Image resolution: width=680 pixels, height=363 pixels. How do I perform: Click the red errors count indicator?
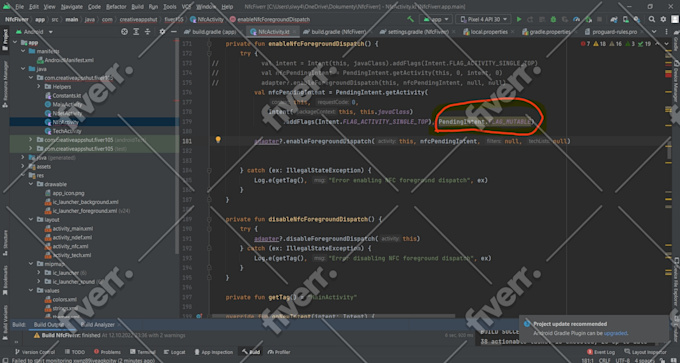pyautogui.click(x=585, y=44)
